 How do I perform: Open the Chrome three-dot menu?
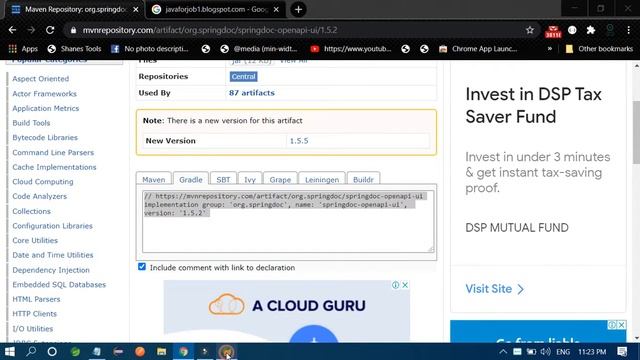pyautogui.click(x=629, y=30)
